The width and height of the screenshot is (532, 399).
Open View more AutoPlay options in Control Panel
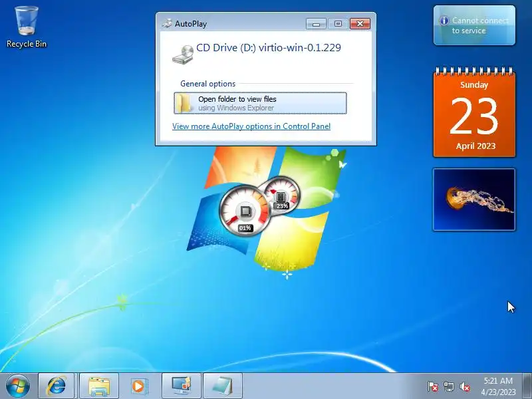point(251,126)
